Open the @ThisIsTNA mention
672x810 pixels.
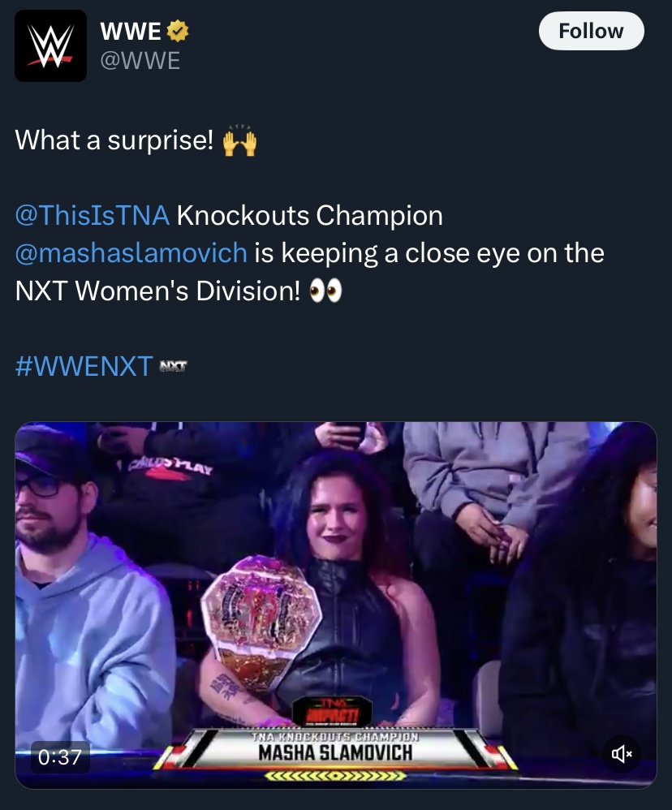coord(93,215)
